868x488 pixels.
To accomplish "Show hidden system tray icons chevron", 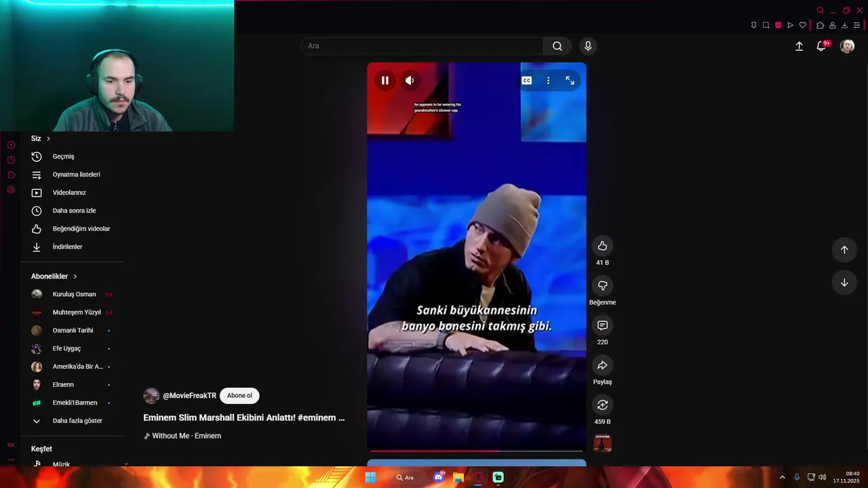I will (782, 477).
